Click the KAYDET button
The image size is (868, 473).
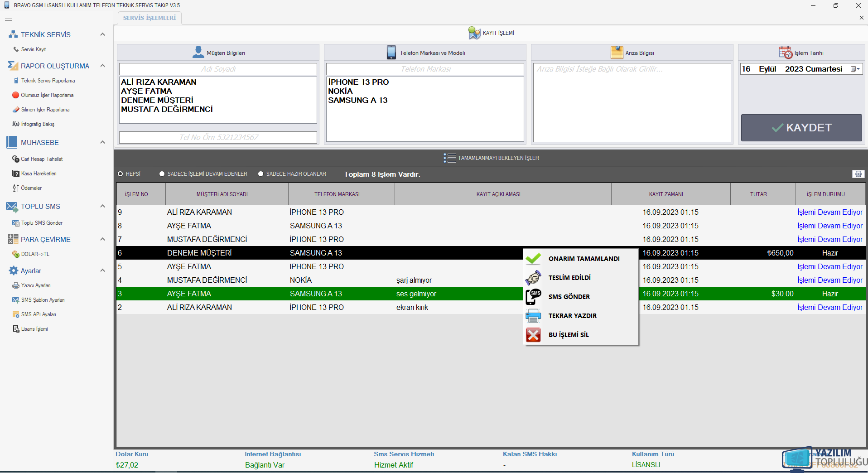coord(801,128)
